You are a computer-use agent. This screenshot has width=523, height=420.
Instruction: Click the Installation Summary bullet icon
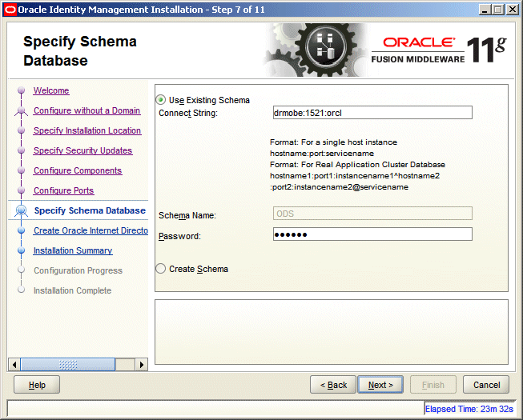click(22, 250)
